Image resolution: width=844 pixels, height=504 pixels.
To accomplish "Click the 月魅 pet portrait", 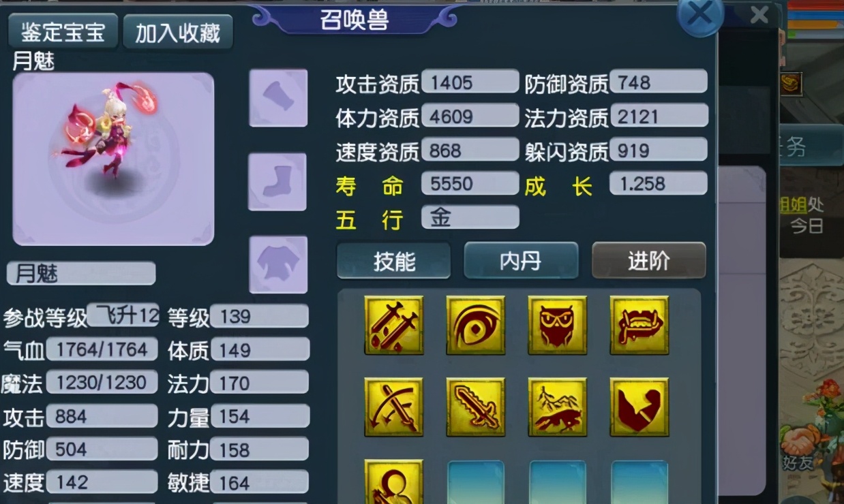I will [x=113, y=159].
